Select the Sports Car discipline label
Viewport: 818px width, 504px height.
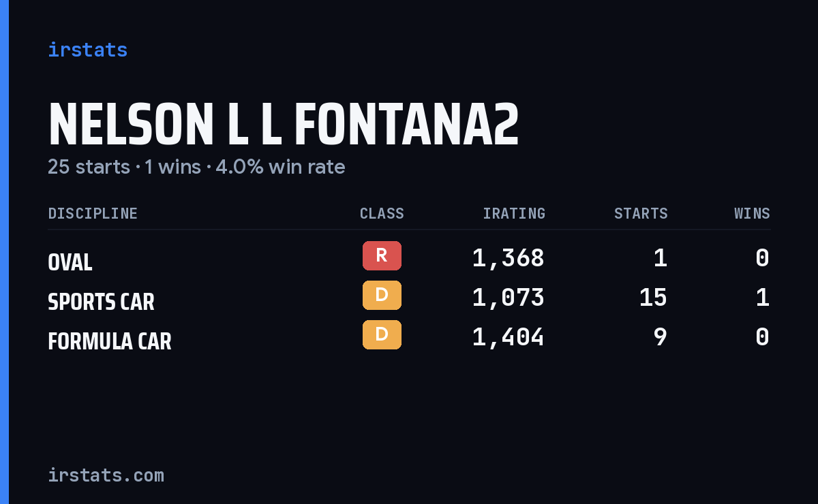[x=101, y=302]
